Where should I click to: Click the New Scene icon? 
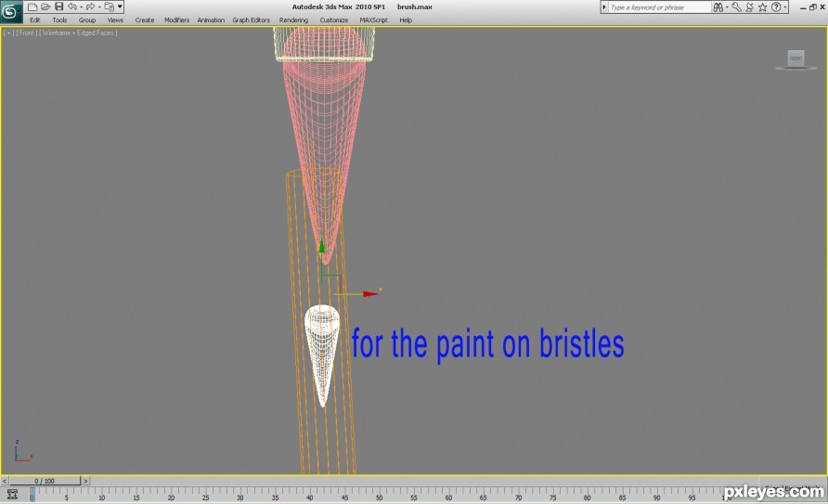tap(32, 6)
